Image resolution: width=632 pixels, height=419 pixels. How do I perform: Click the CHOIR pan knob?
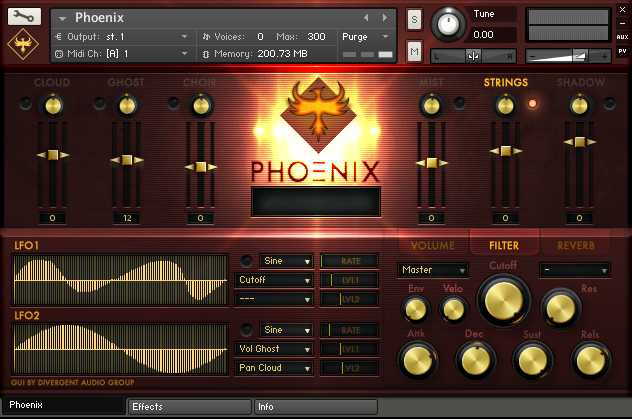click(x=201, y=106)
